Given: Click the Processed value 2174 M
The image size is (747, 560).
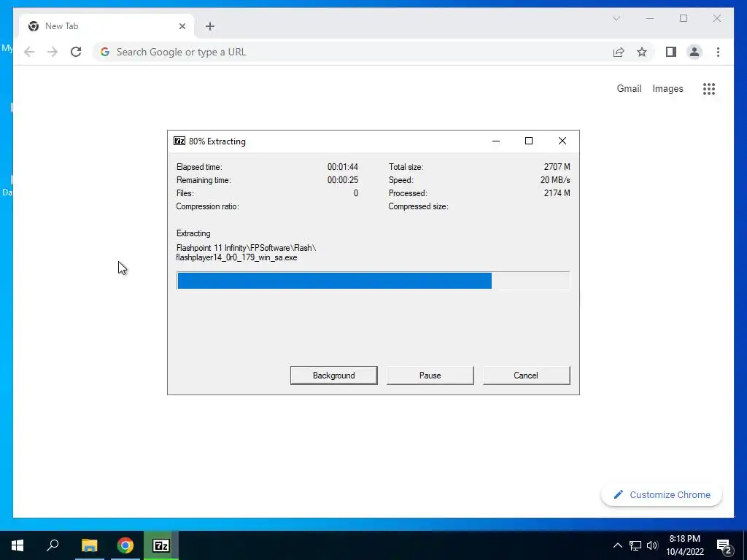Looking at the screenshot, I should pyautogui.click(x=557, y=192).
